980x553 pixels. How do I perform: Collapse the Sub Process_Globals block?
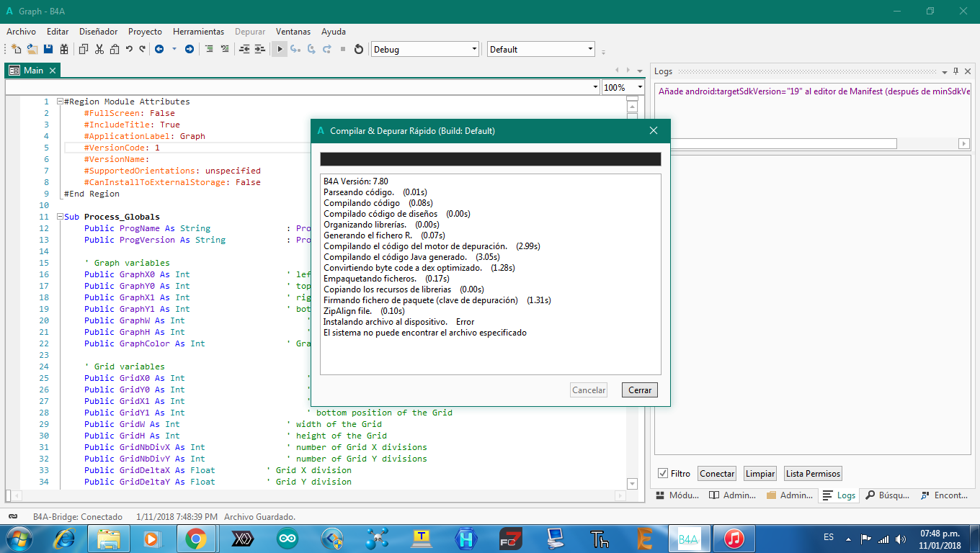60,217
